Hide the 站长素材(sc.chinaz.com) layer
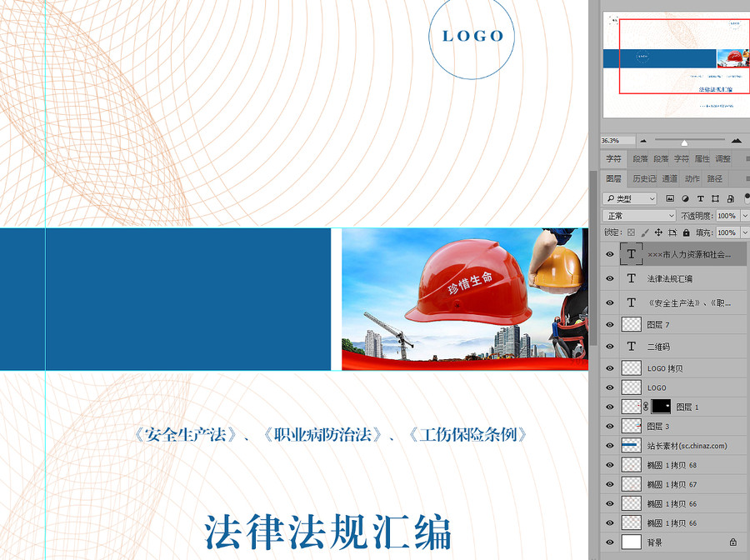The height and width of the screenshot is (560, 750). pyautogui.click(x=610, y=446)
